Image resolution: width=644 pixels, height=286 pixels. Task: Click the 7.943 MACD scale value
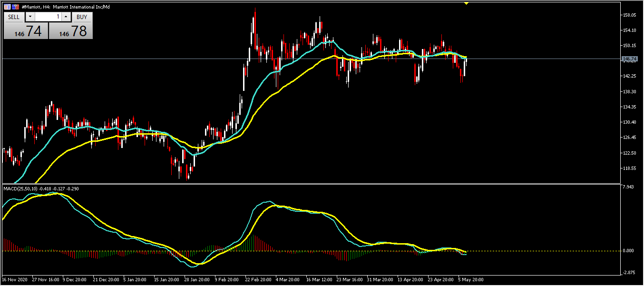(x=628, y=187)
